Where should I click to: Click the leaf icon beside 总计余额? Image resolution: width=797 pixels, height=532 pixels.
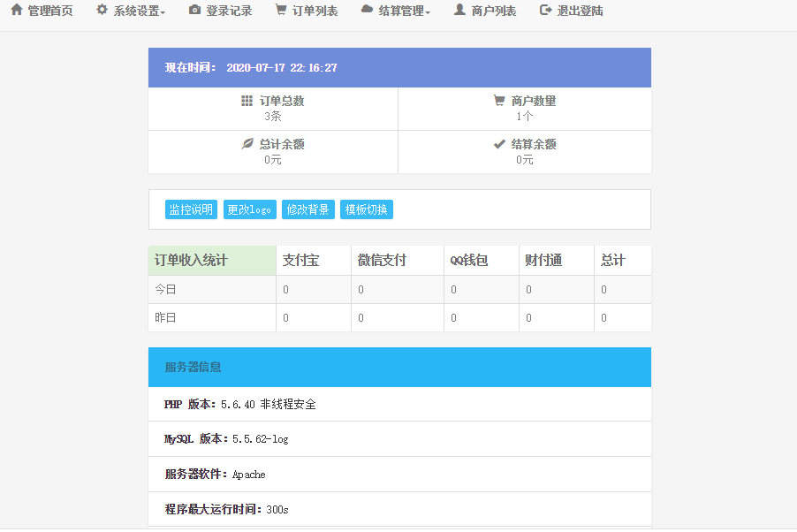click(x=247, y=144)
